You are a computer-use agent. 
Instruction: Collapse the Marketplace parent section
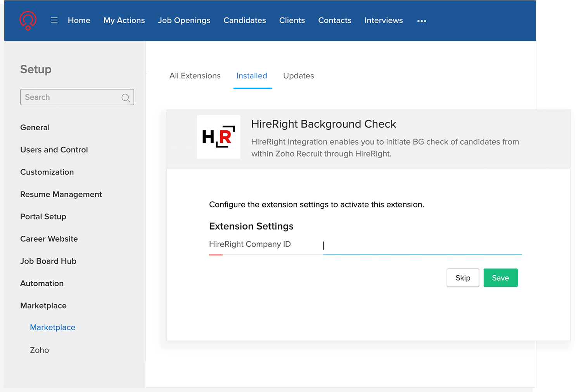43,306
